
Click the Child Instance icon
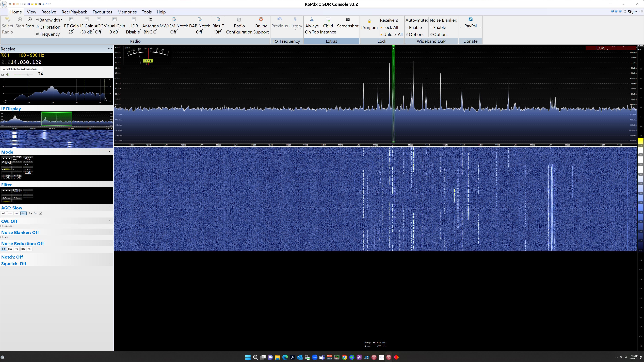[x=328, y=20]
